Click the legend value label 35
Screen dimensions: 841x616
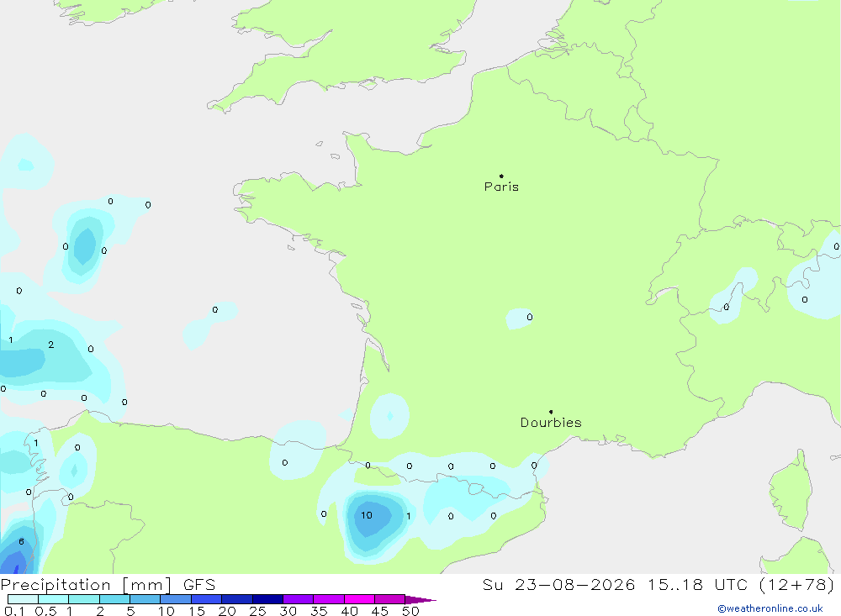tap(319, 611)
